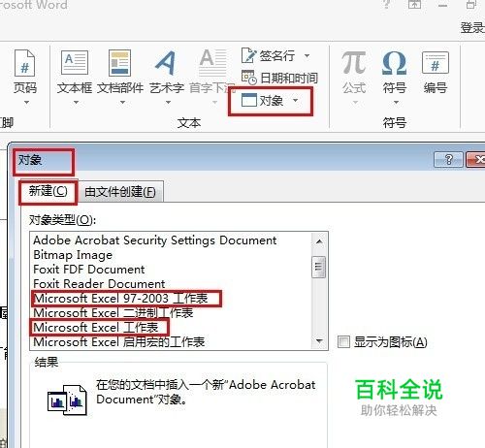The height and width of the screenshot is (448, 485).
Task: Switch to the 由文件创建(F) tab
Action: (x=120, y=192)
